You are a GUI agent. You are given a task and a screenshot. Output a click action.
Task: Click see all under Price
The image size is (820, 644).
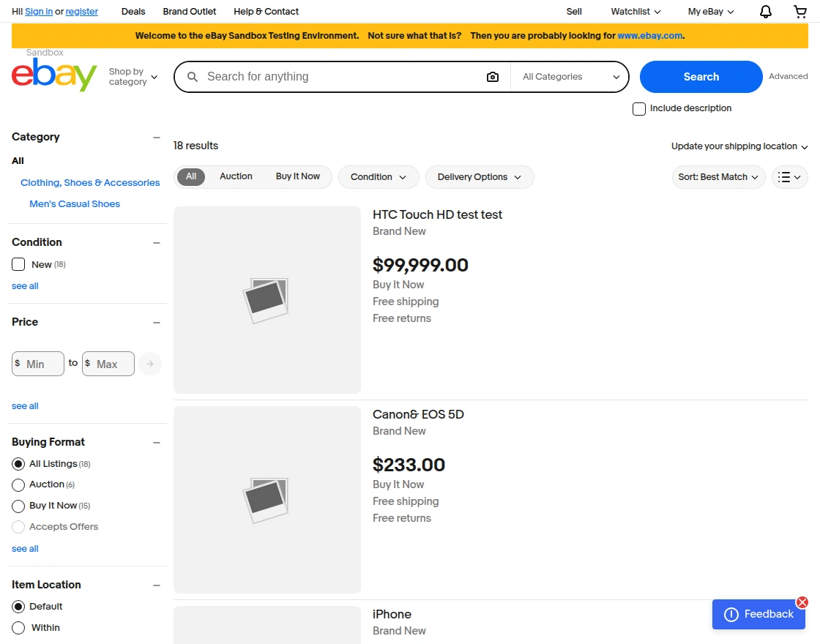25,406
